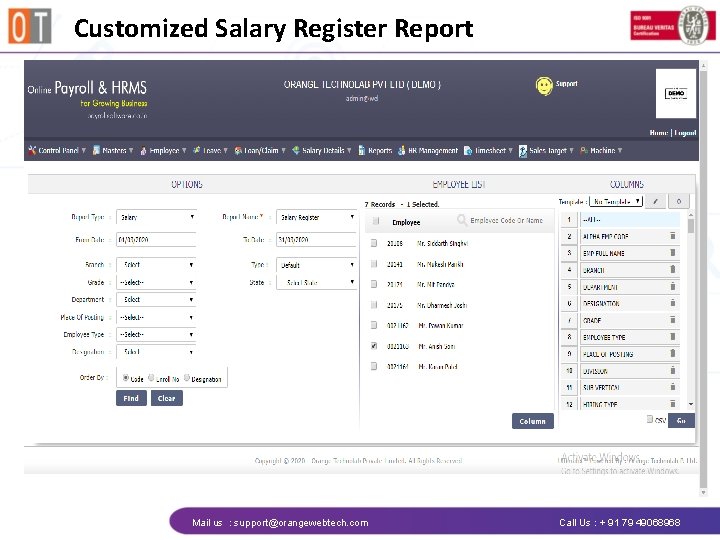Click the Loan/Claim menu icon
The width and height of the screenshot is (720, 540).
click(x=238, y=150)
